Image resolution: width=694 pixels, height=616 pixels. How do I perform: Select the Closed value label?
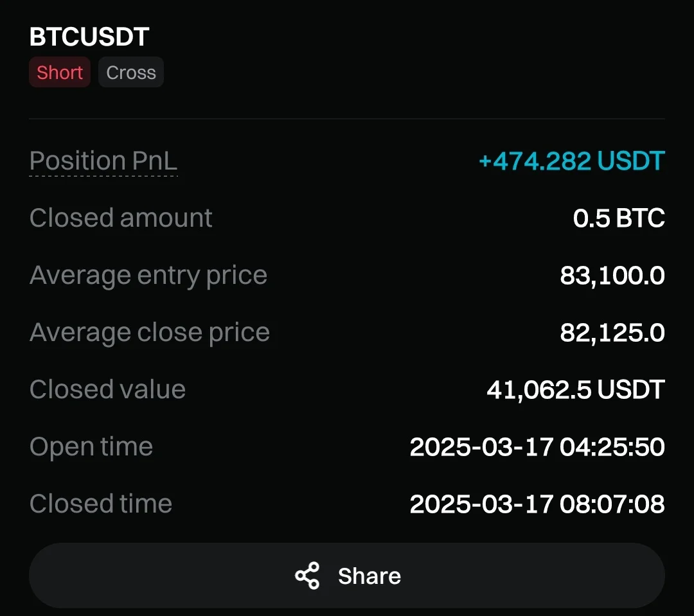[107, 389]
